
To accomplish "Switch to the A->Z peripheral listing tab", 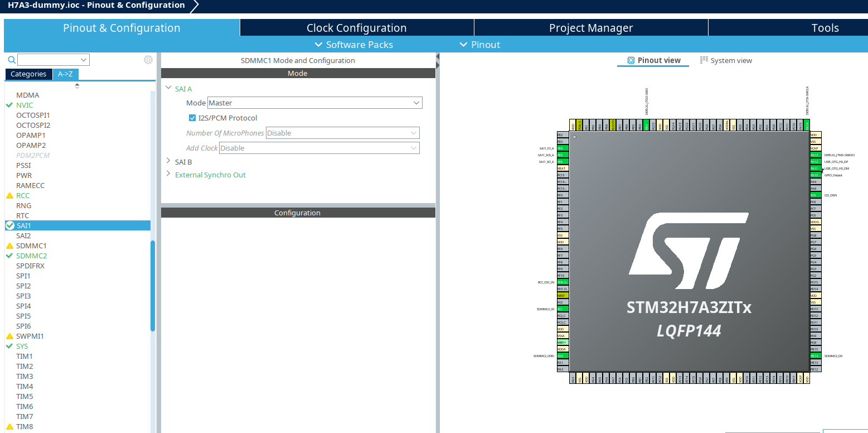I will click(65, 74).
